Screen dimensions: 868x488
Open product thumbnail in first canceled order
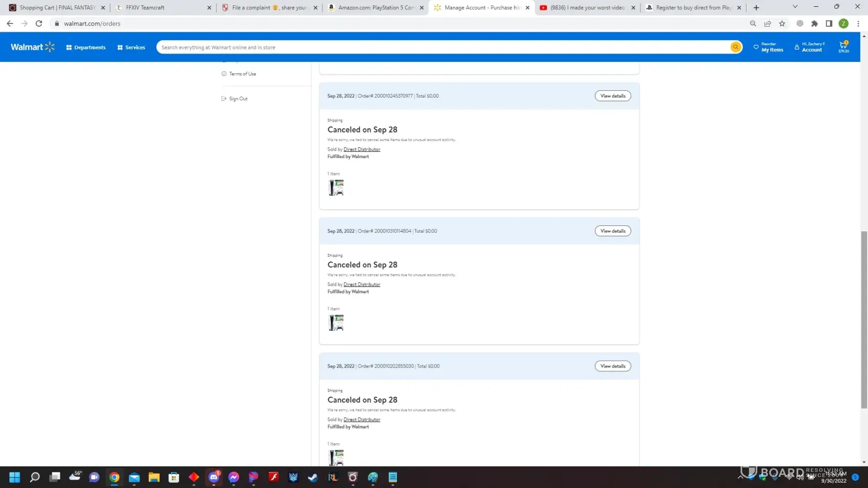click(336, 188)
